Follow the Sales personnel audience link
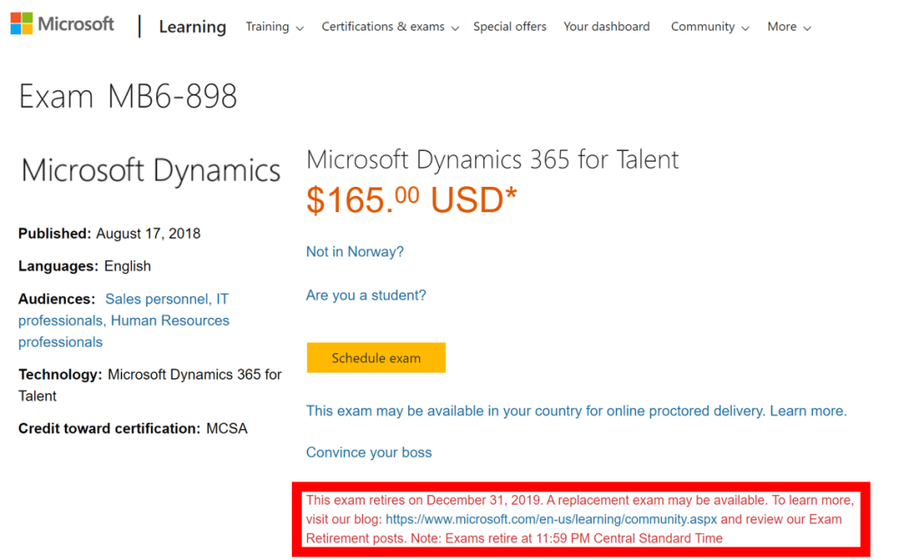Viewport: 924px width, 560px height. tap(158, 299)
